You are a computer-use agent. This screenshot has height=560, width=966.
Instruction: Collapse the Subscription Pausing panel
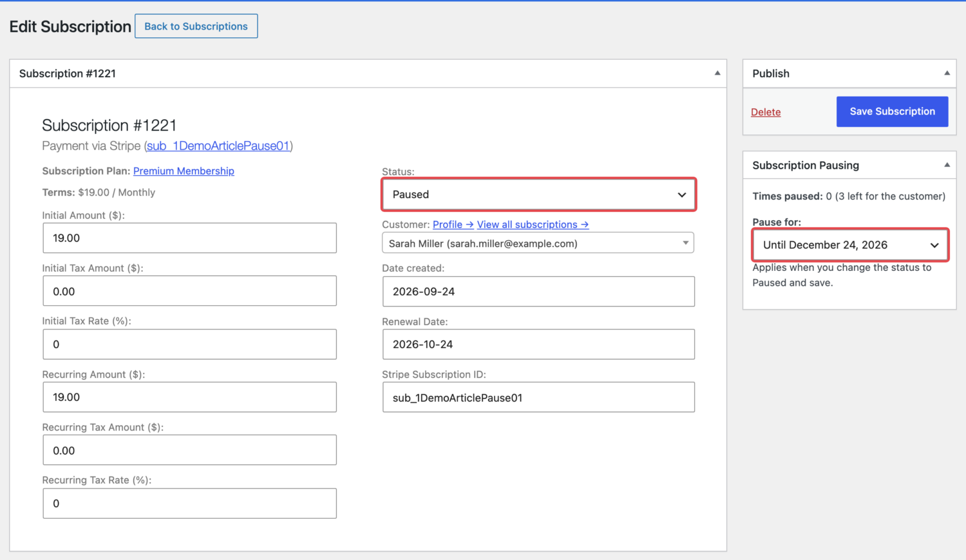click(x=947, y=165)
